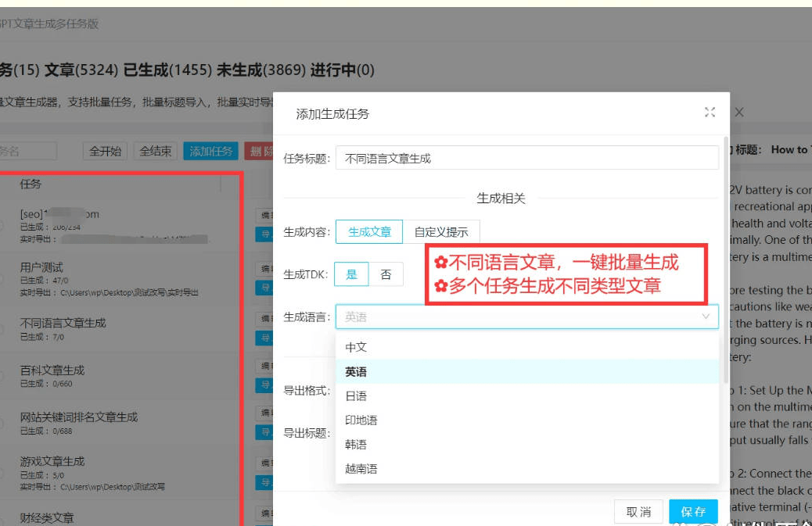Pick 印地语 in the language dropdown

pos(361,420)
